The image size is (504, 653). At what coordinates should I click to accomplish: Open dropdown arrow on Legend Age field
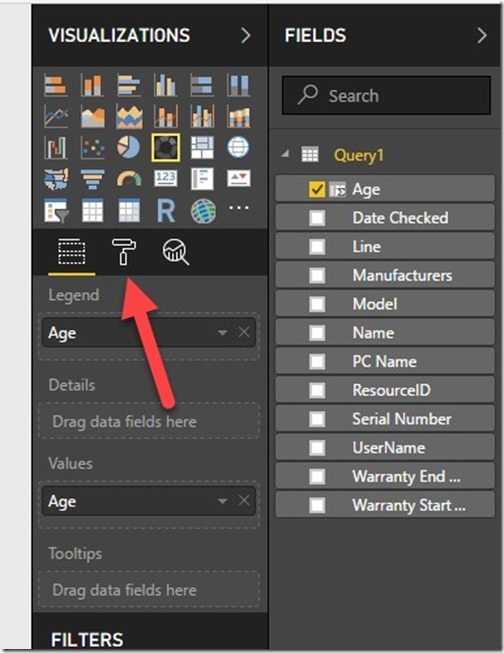222,332
